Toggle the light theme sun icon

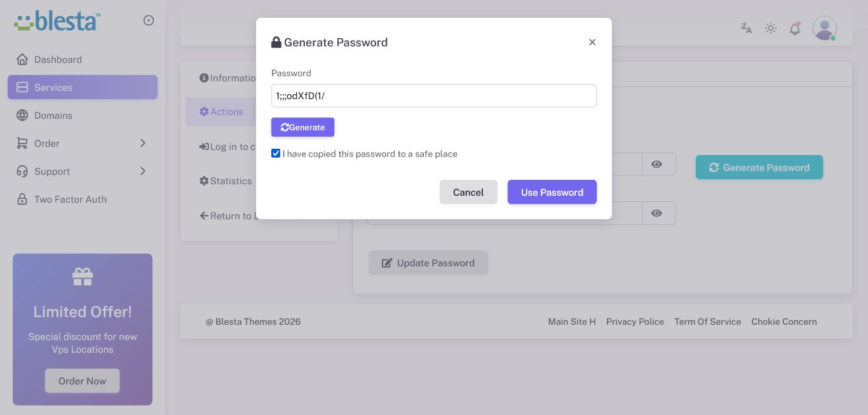point(771,28)
